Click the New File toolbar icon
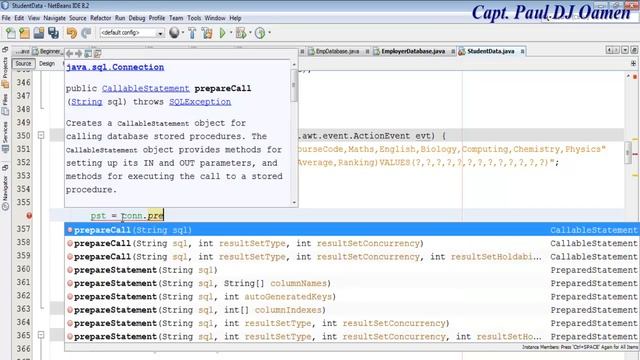The height and width of the screenshot is (360, 640). (x=11, y=33)
